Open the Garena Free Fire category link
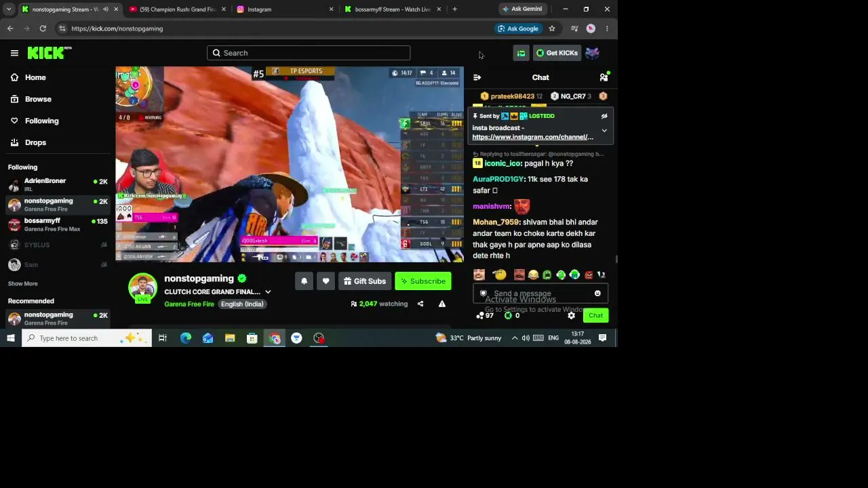 point(189,304)
